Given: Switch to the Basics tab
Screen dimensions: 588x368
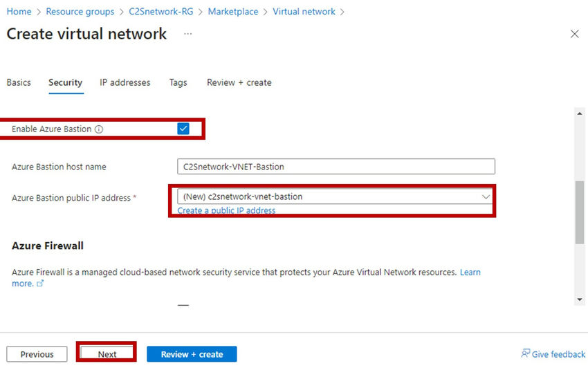Looking at the screenshot, I should [19, 82].
